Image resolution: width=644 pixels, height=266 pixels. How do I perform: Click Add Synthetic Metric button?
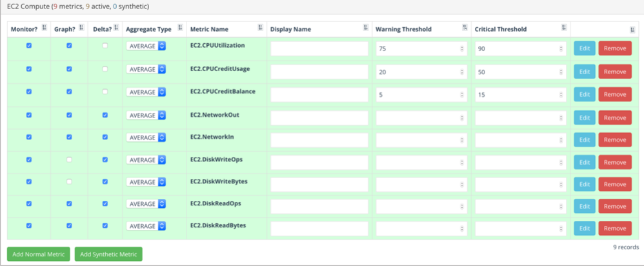[108, 254]
